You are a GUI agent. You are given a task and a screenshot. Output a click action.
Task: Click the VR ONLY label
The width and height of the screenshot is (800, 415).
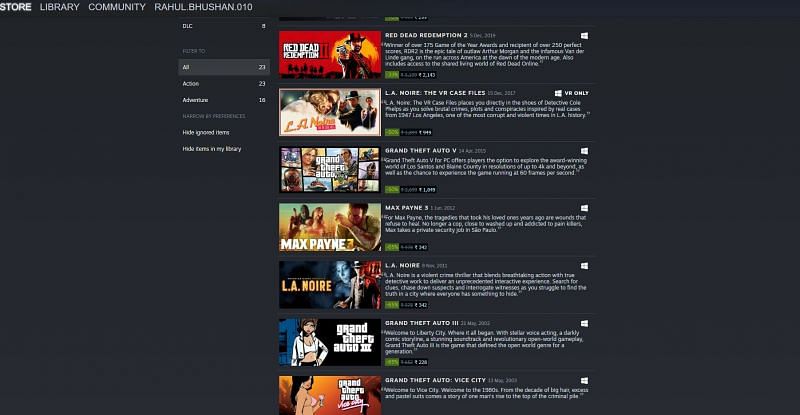[x=577, y=93]
